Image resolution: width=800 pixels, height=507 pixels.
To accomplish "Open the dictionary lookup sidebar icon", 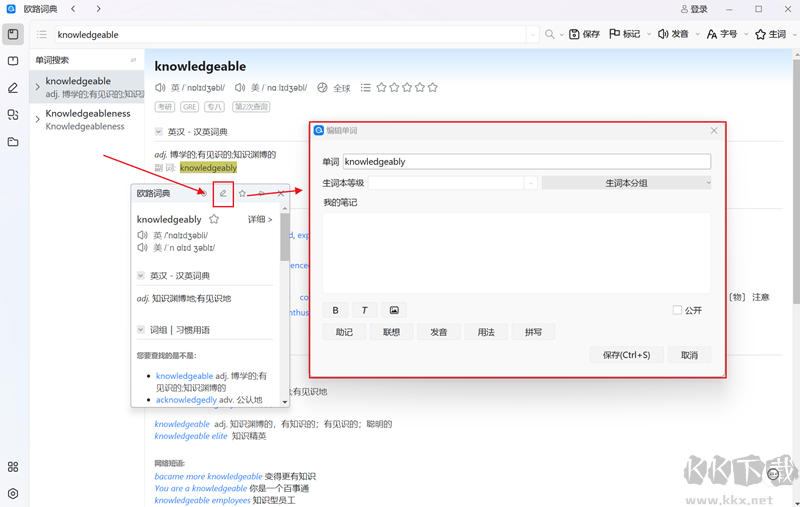I will coord(13,34).
